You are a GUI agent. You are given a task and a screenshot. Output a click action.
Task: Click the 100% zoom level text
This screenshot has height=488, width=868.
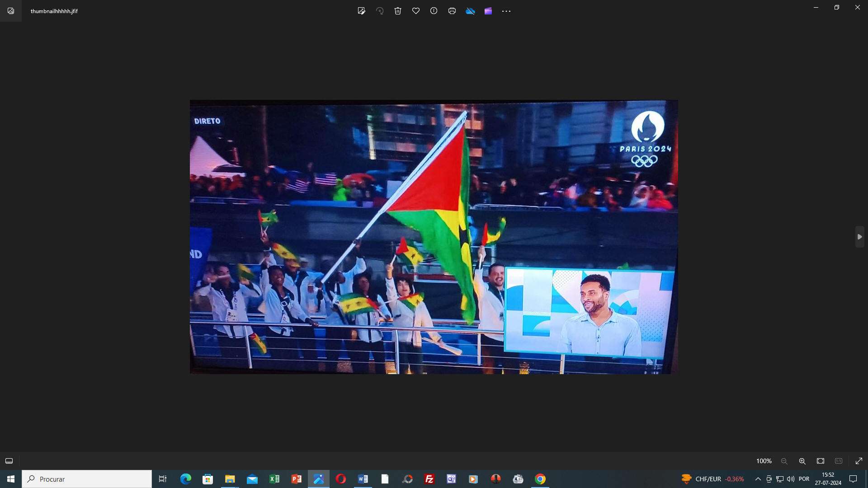coord(764,461)
